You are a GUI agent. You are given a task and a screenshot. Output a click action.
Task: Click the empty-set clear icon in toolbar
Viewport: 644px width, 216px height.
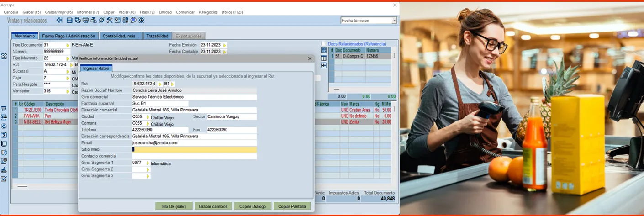point(101,20)
